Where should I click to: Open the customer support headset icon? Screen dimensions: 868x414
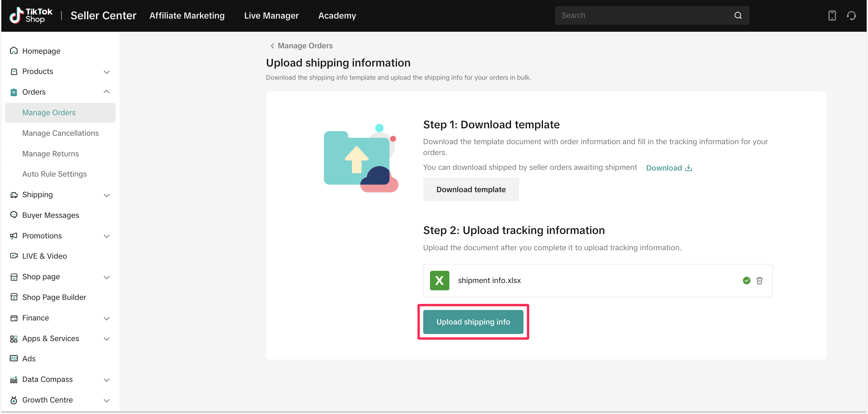pyautogui.click(x=851, y=16)
